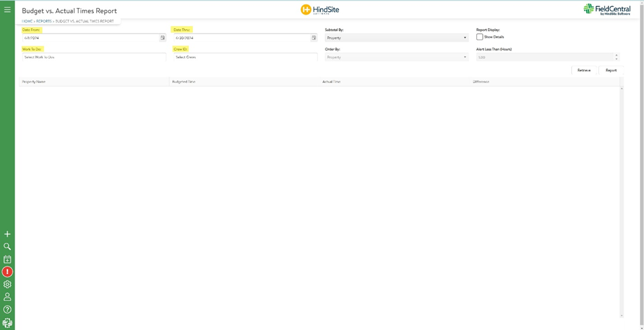Sort by the Budgeted Time column

coord(245,82)
